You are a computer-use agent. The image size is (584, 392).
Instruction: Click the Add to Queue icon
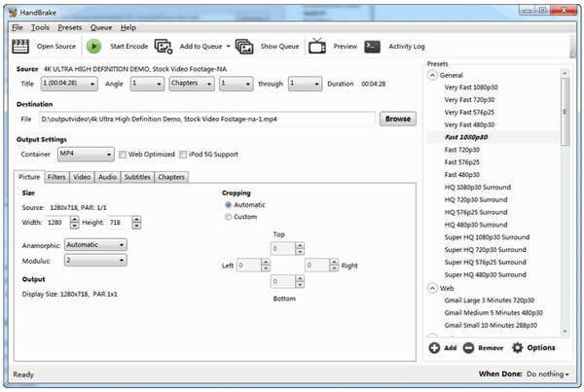pyautogui.click(x=163, y=46)
